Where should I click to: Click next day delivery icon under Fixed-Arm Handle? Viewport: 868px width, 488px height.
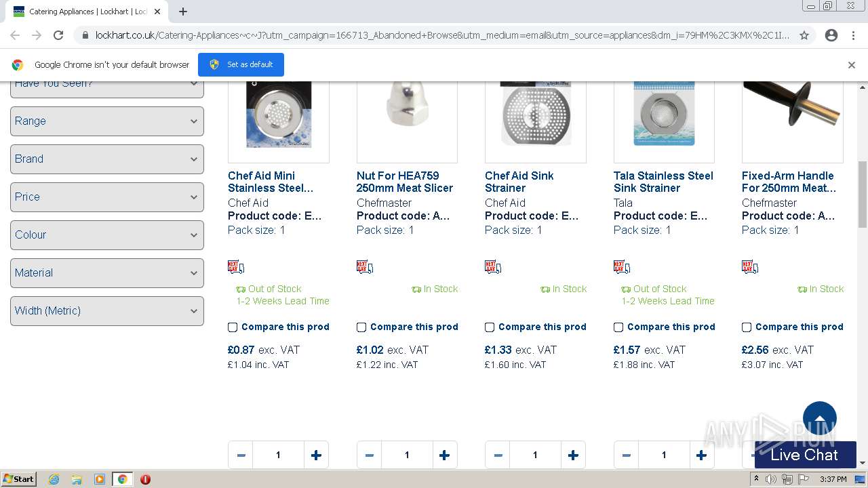(x=749, y=267)
